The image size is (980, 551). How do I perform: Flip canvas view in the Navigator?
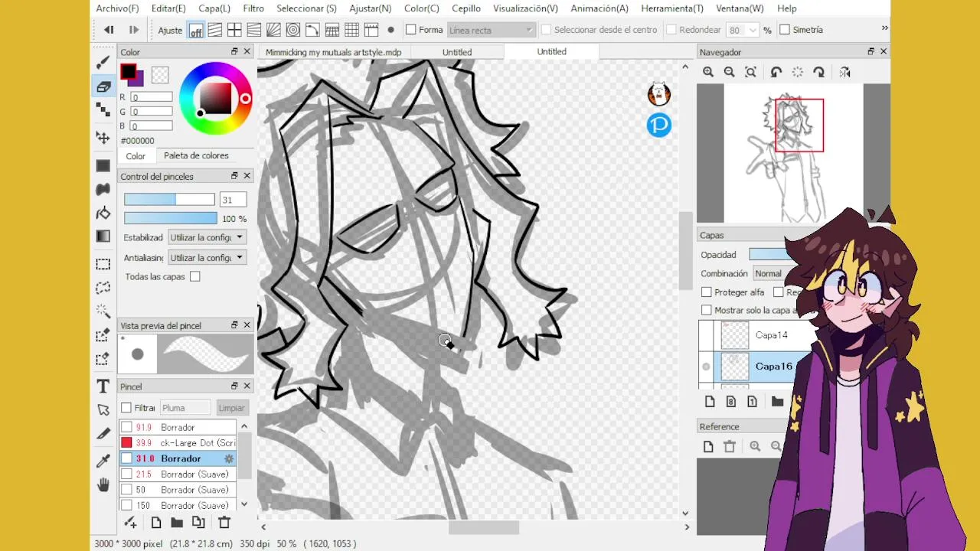click(844, 72)
